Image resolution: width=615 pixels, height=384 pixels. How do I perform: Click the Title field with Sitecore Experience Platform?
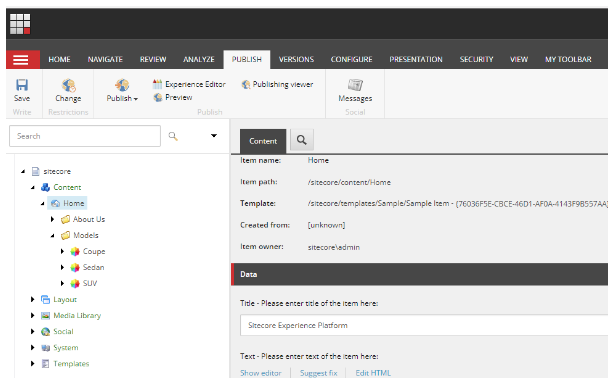(x=424, y=325)
